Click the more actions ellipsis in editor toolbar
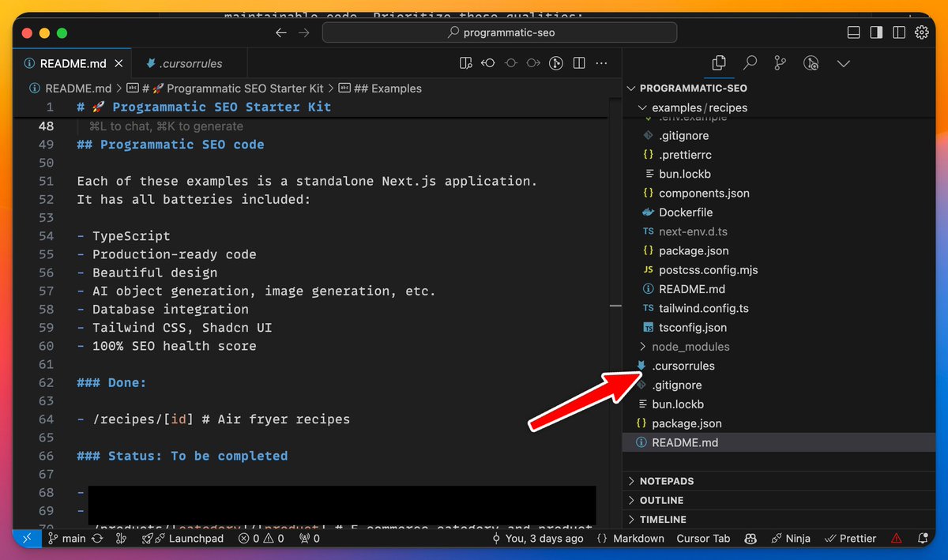 [x=602, y=63]
